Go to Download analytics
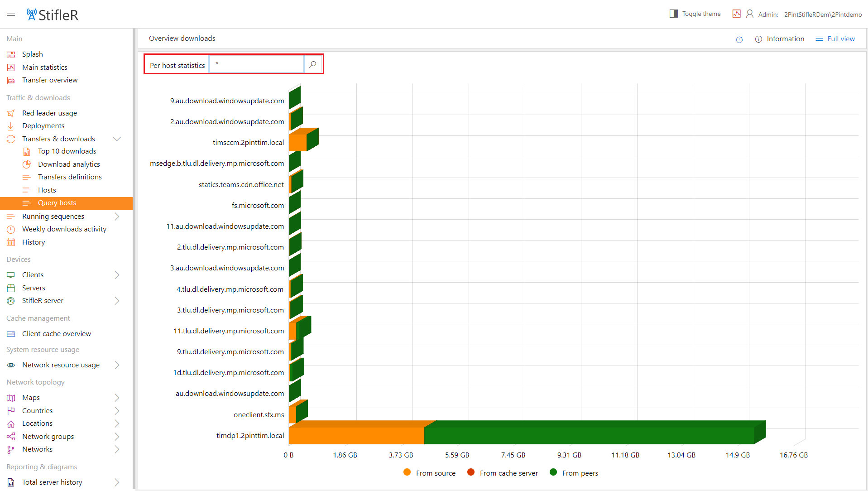The height and width of the screenshot is (491, 868). click(x=69, y=164)
